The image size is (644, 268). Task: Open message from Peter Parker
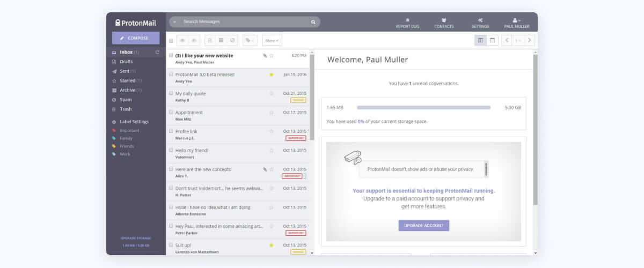238,229
